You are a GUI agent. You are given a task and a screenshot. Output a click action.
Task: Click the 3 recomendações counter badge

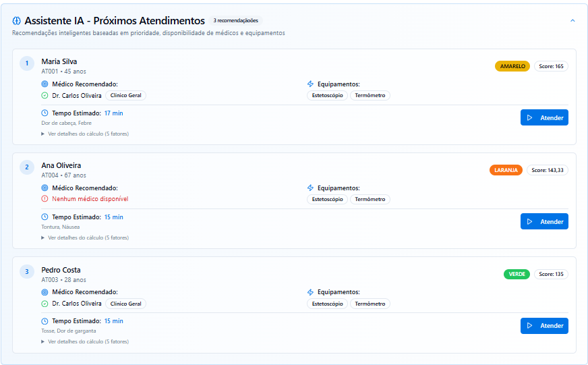pyautogui.click(x=235, y=20)
